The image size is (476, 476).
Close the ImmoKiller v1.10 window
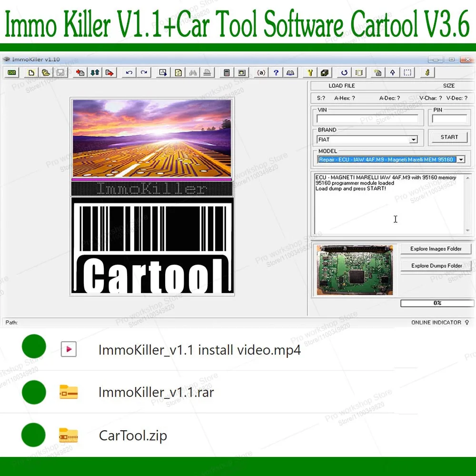[x=467, y=59]
